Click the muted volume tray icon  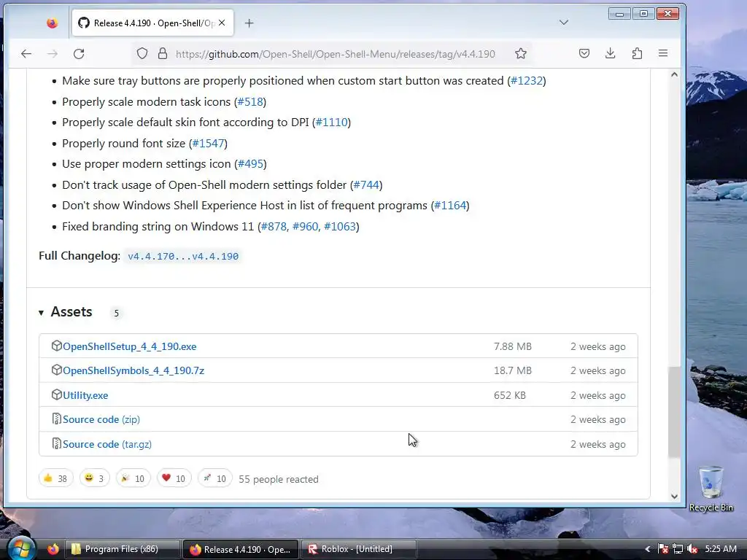tap(692, 549)
